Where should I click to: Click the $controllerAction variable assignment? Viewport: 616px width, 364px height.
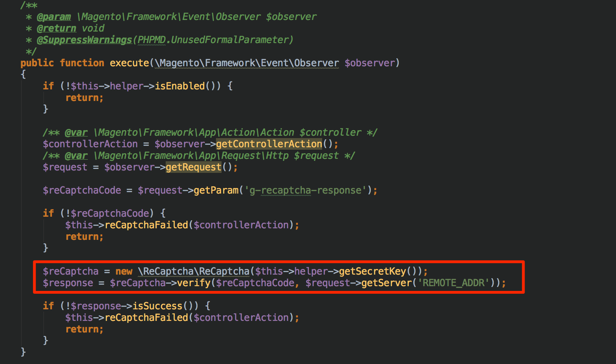click(x=90, y=144)
